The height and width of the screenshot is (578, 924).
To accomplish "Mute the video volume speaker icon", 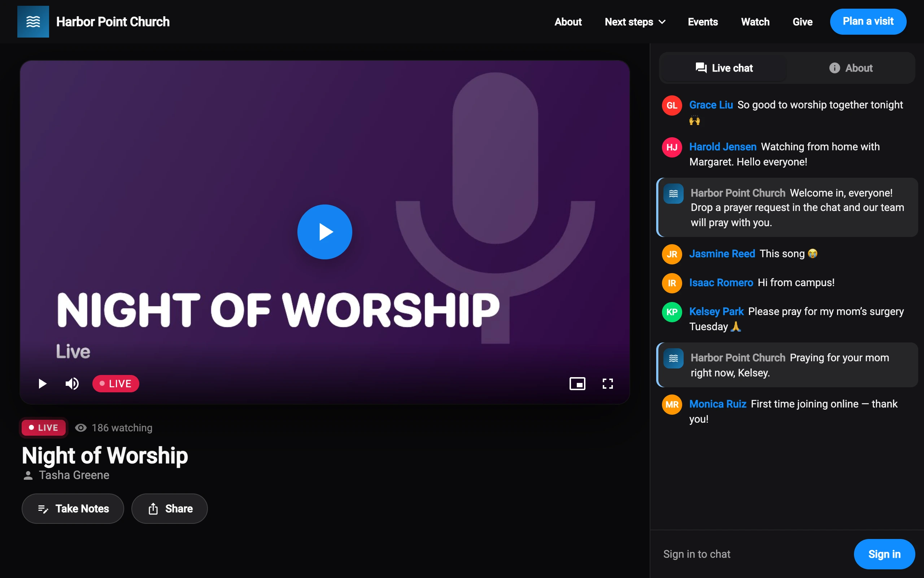I will coord(72,383).
